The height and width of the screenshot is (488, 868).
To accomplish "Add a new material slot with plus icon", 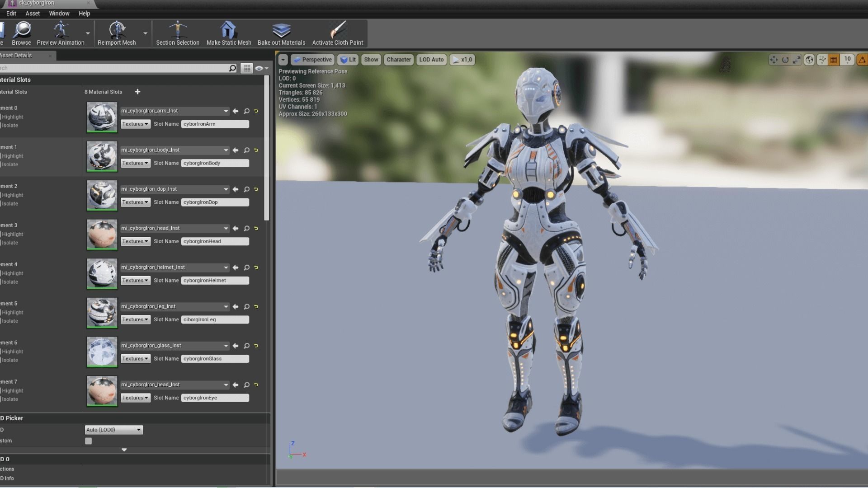I will [137, 92].
